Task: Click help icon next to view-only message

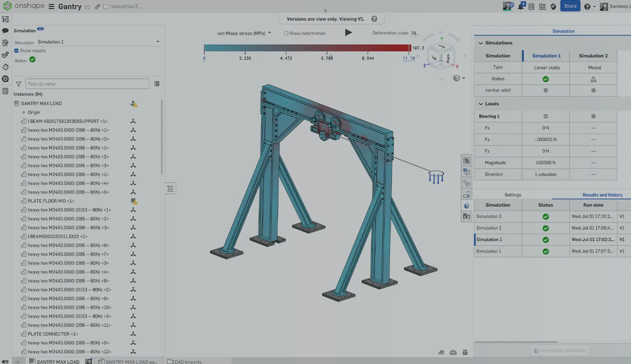Action: pyautogui.click(x=374, y=19)
